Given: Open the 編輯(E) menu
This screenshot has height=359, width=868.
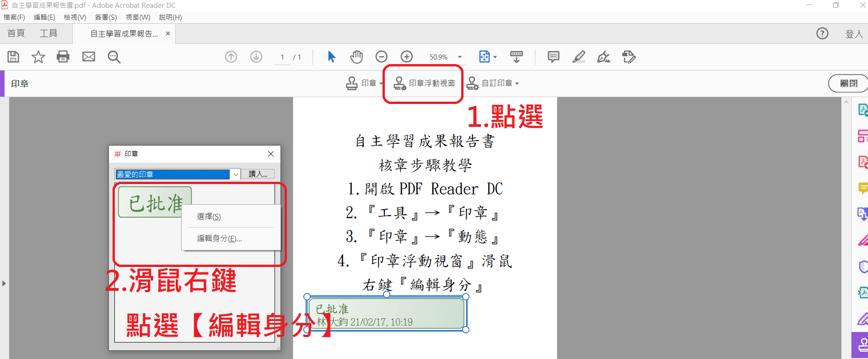Looking at the screenshot, I should (44, 17).
